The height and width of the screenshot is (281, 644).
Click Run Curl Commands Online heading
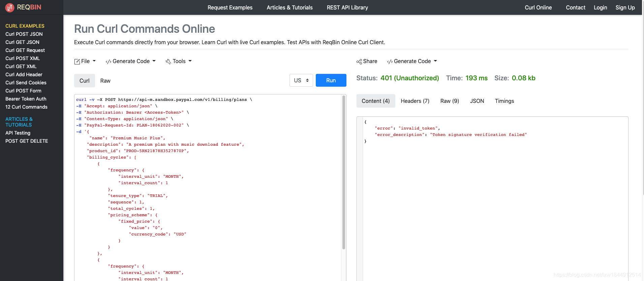(145, 29)
